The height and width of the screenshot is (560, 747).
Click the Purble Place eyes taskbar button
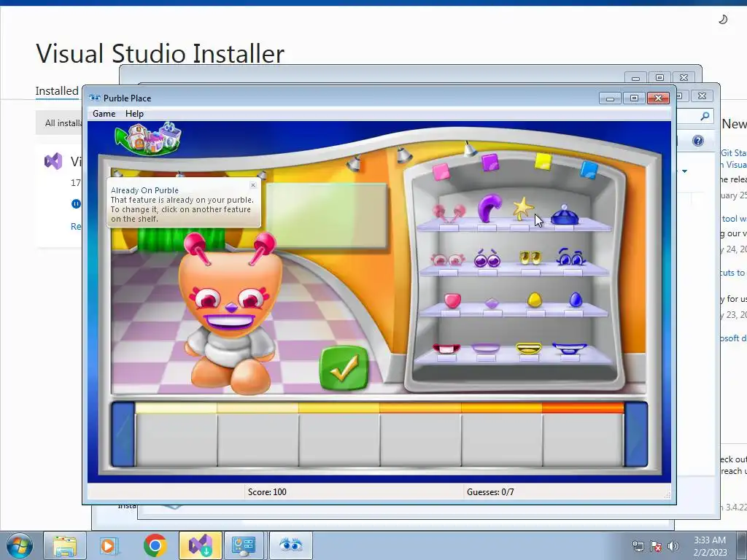point(290,545)
